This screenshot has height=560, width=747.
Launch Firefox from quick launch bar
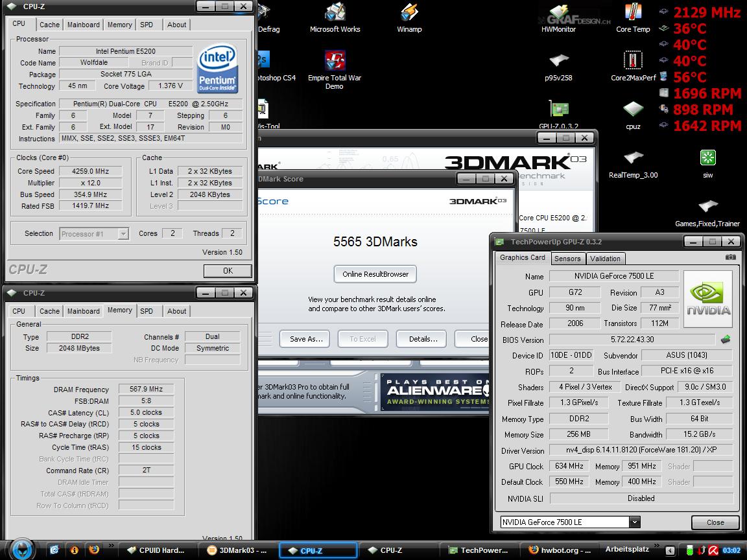(94, 550)
